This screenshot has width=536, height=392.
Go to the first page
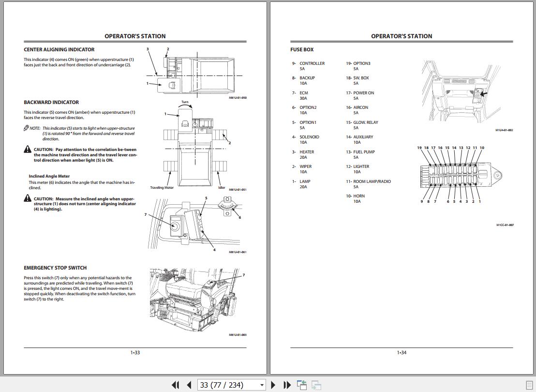[x=175, y=385]
